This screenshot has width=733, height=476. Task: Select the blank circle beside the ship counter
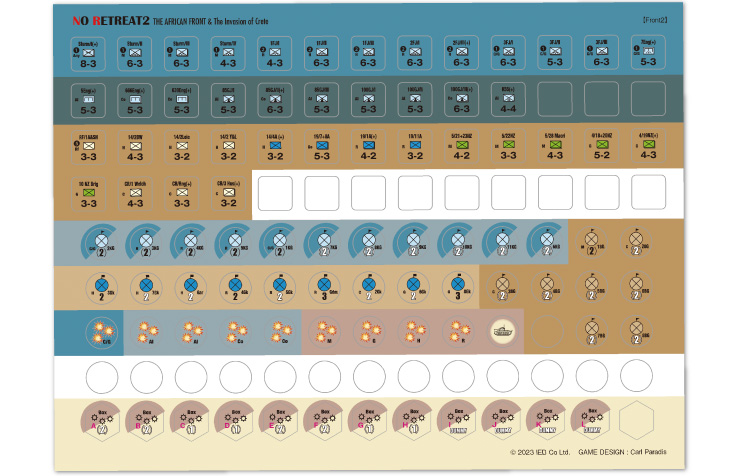click(x=547, y=332)
